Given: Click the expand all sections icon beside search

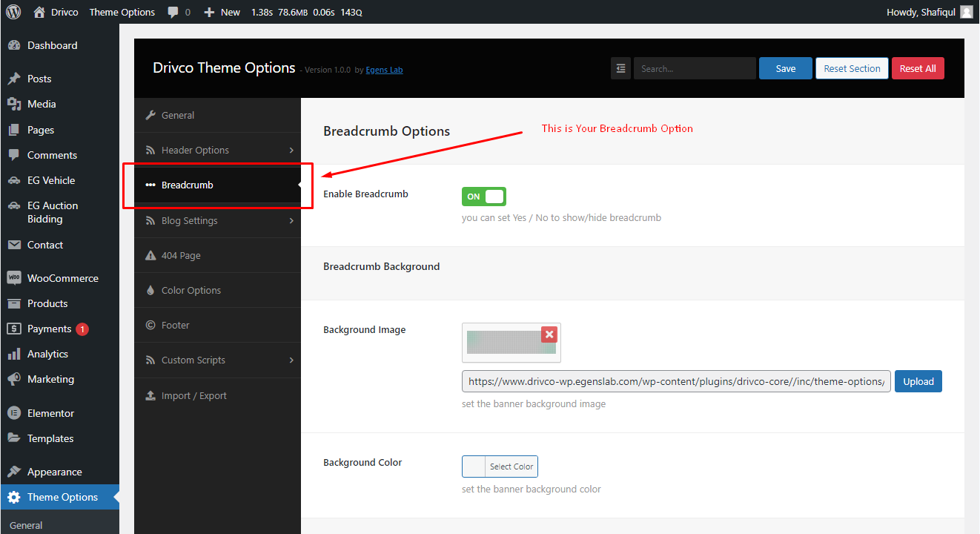Looking at the screenshot, I should point(620,68).
